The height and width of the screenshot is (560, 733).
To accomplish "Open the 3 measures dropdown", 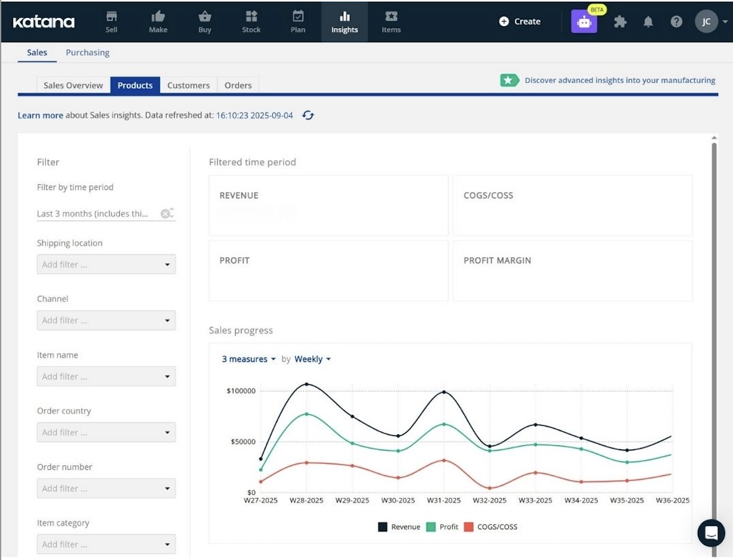I will (x=249, y=359).
